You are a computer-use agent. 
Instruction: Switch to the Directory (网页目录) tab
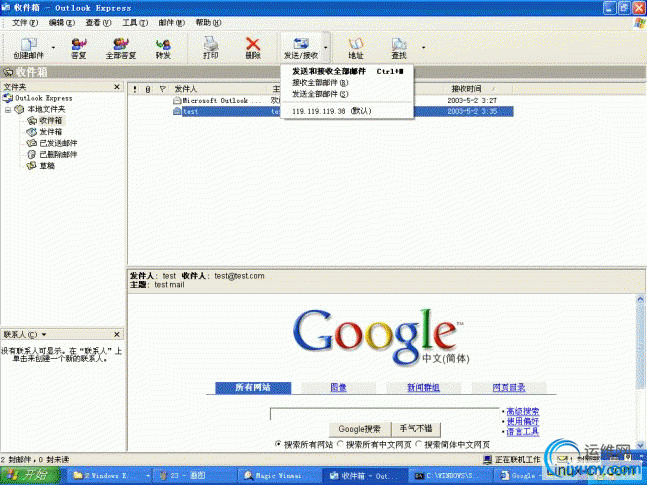(509, 387)
